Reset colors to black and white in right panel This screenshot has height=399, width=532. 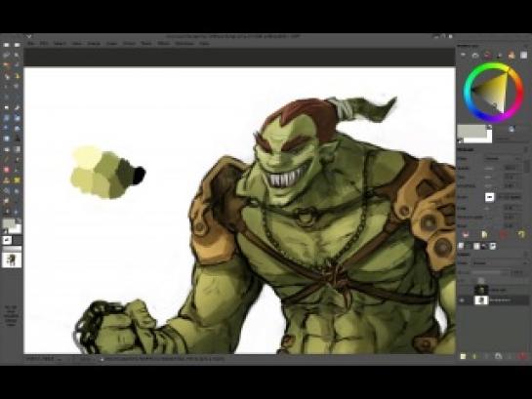(460, 140)
